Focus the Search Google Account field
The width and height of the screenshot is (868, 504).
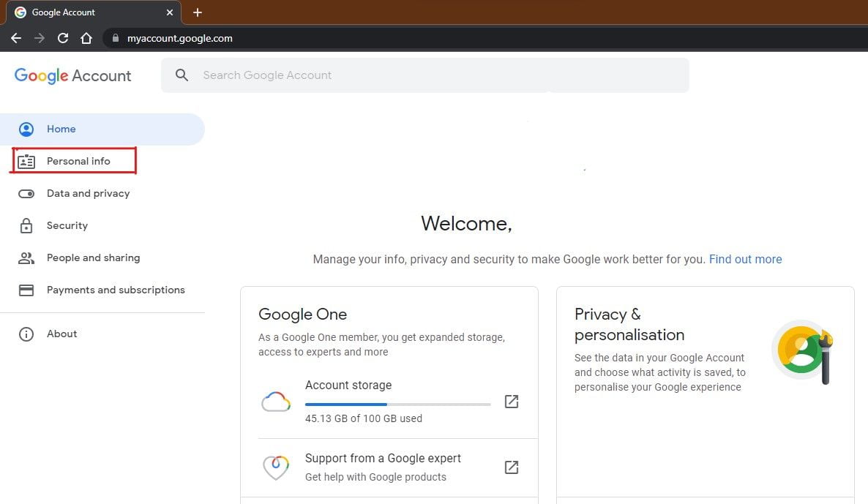[424, 75]
